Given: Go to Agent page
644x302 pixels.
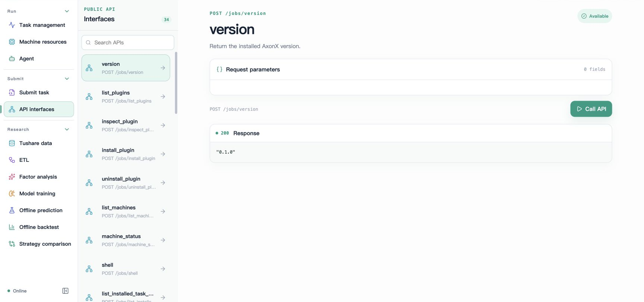Looking at the screenshot, I should (39, 59).
